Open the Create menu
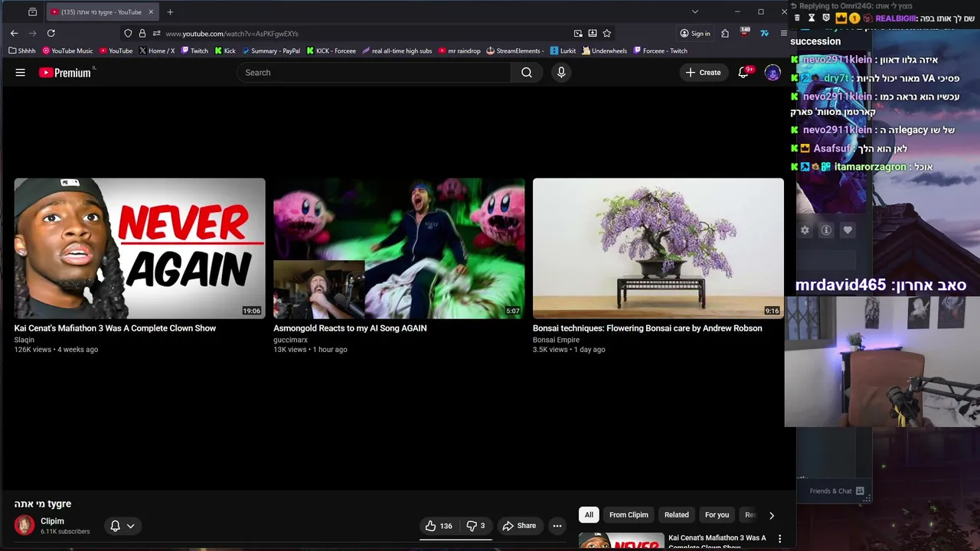The width and height of the screenshot is (980, 551). 703,73
